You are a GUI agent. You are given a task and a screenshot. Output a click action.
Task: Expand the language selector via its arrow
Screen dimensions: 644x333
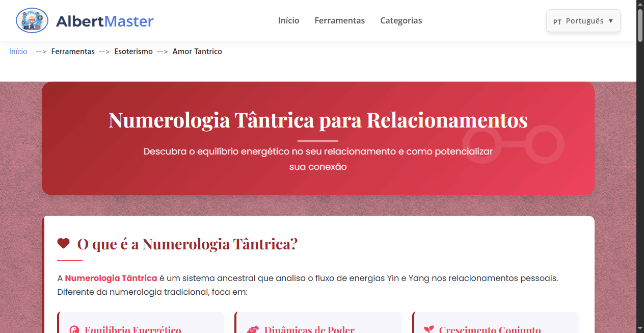pyautogui.click(x=611, y=21)
